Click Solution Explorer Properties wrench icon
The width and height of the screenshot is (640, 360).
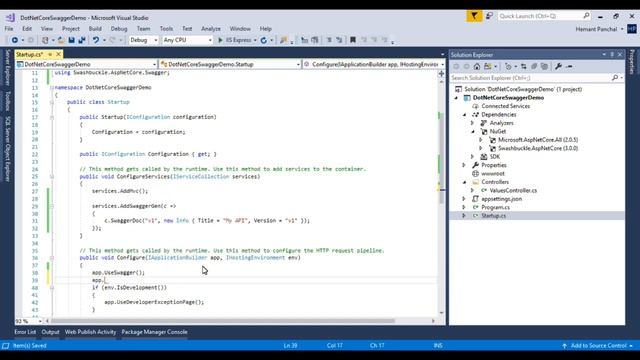click(558, 66)
